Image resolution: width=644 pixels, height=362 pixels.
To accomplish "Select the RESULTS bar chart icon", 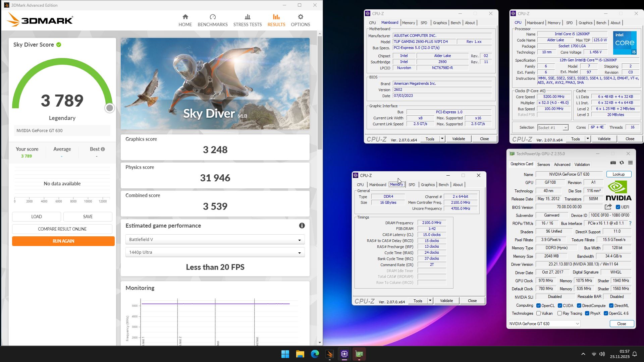I will pos(276,17).
